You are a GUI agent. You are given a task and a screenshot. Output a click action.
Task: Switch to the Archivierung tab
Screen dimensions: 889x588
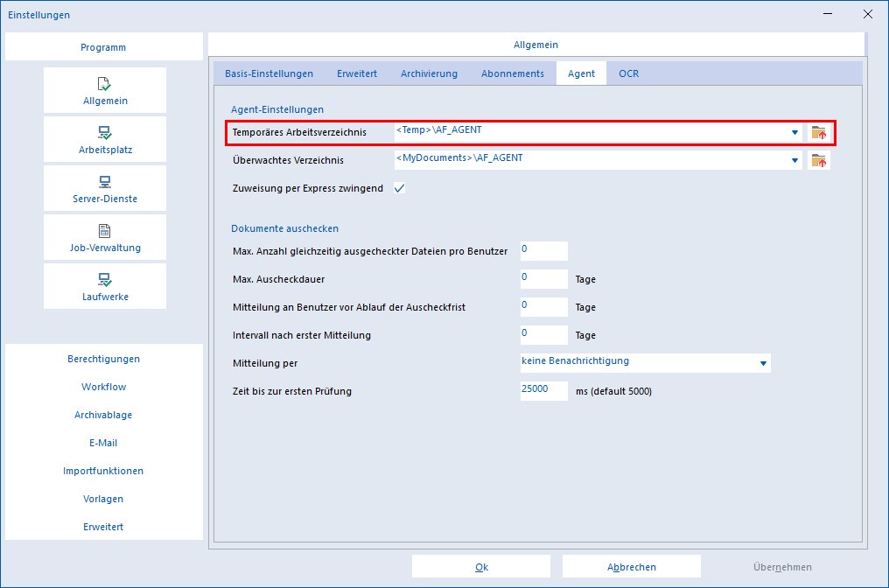(429, 73)
